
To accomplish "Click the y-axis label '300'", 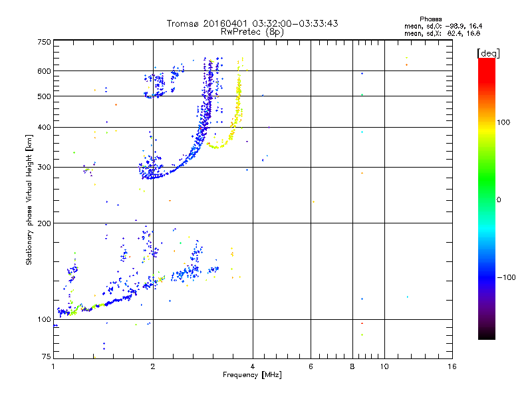I will [45, 168].
